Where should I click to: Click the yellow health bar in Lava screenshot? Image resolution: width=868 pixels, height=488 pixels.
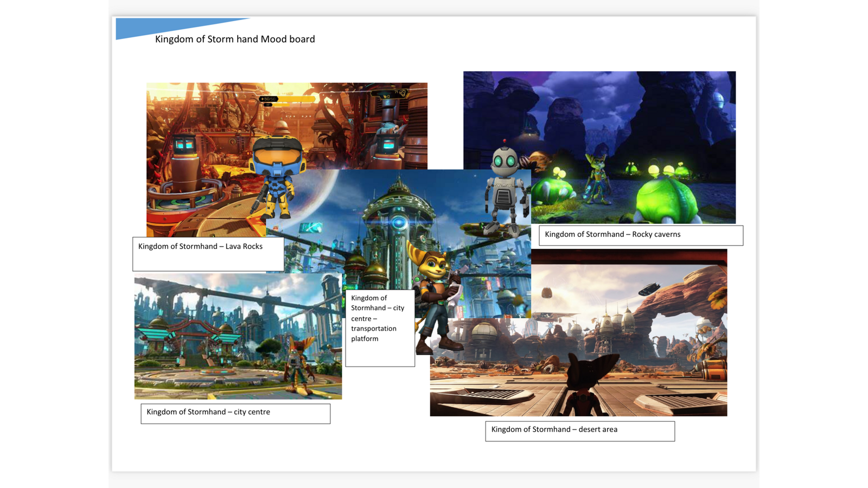tap(296, 99)
